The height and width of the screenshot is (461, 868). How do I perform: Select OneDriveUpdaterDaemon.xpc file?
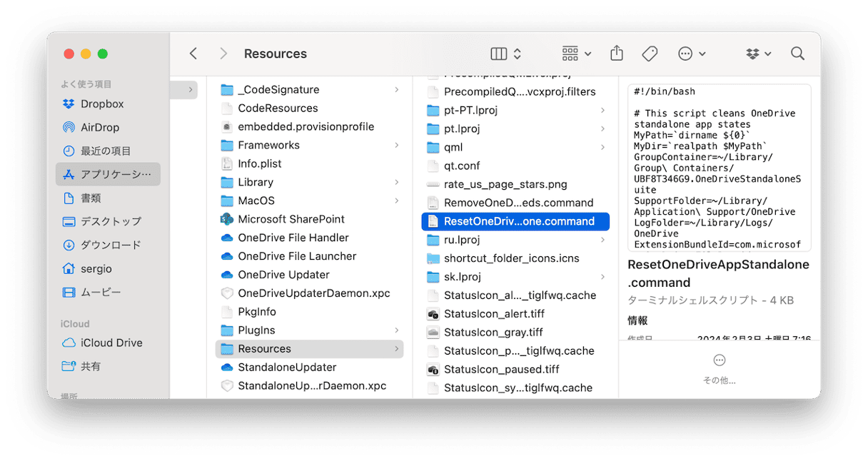click(309, 293)
